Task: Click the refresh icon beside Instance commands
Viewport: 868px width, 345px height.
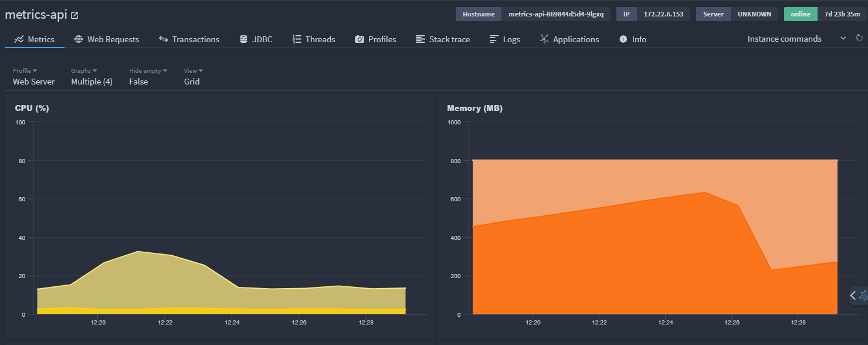Action: coord(860,39)
